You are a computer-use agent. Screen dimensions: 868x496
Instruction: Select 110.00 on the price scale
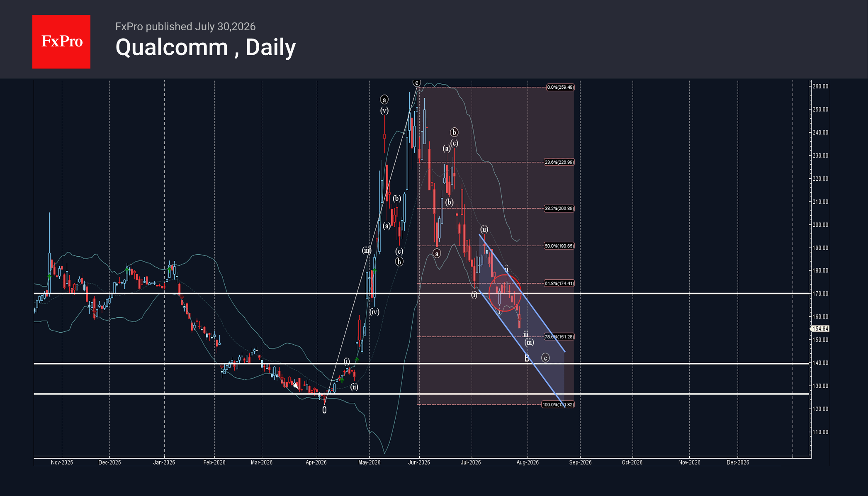820,432
